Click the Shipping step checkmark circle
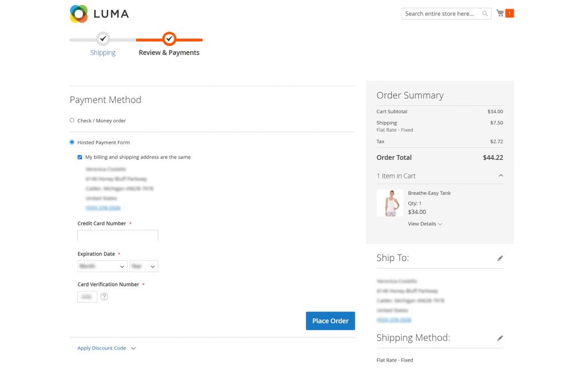Screen dimensions: 588x368 [103, 39]
